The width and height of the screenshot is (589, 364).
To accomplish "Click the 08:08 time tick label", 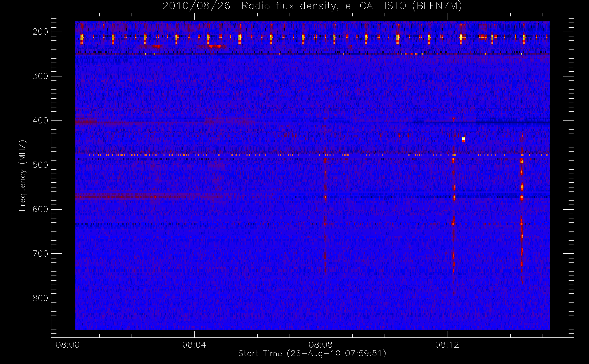I will point(320,345).
